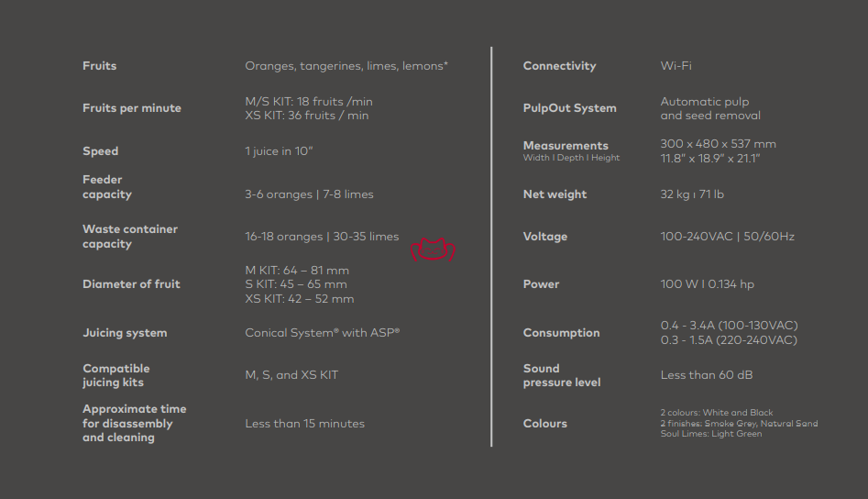
Task: Select the Connectivity label
Action: (x=560, y=66)
